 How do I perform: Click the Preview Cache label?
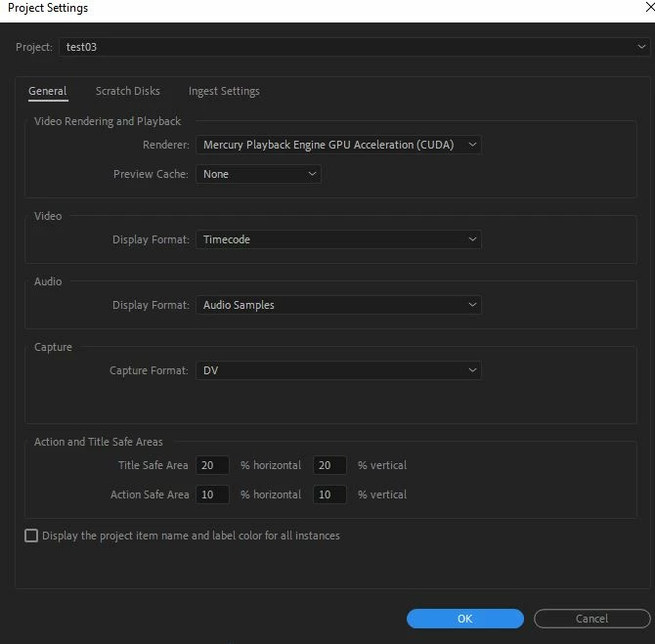pyautogui.click(x=151, y=174)
